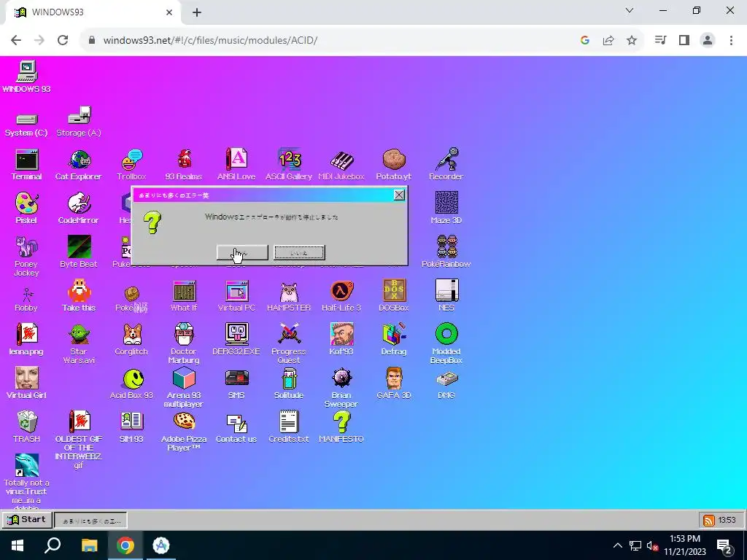Open the Potato.yt icon
The width and height of the screenshot is (747, 560).
[393, 165]
